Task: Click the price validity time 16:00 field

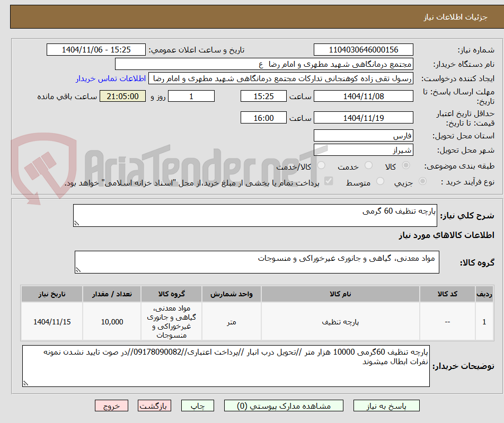Action: (x=263, y=118)
